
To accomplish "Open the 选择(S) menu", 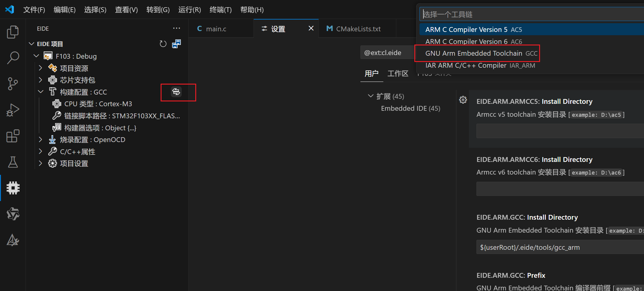I will 95,10.
